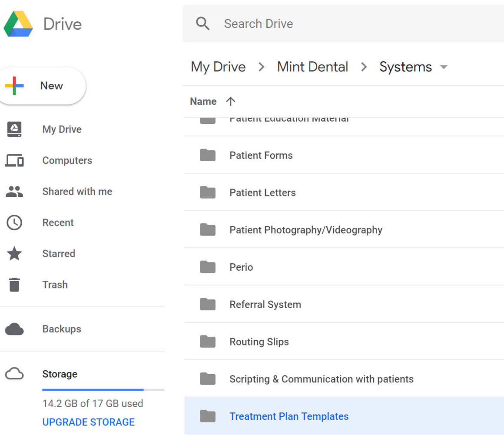This screenshot has height=435, width=504.
Task: Open the search magnifier icon
Action: (x=203, y=23)
